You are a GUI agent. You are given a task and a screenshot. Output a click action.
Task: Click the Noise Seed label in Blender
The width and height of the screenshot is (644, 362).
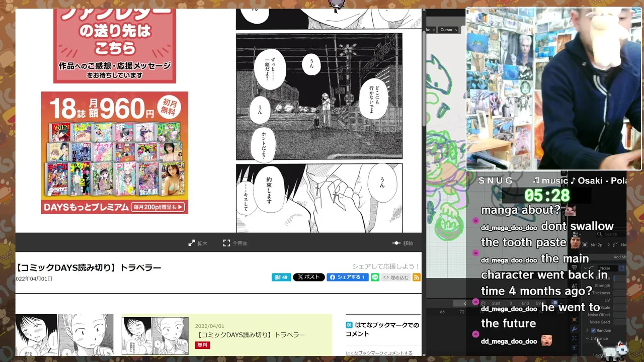click(599, 322)
